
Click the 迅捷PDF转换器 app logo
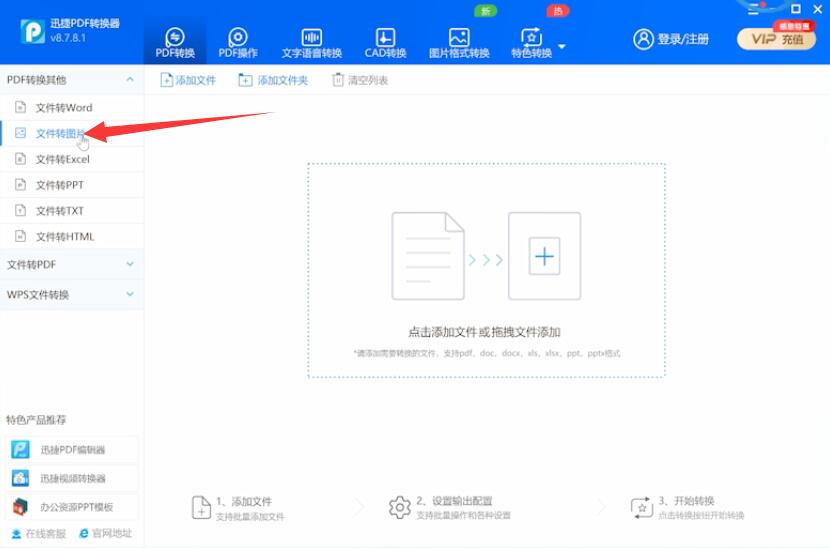click(32, 31)
